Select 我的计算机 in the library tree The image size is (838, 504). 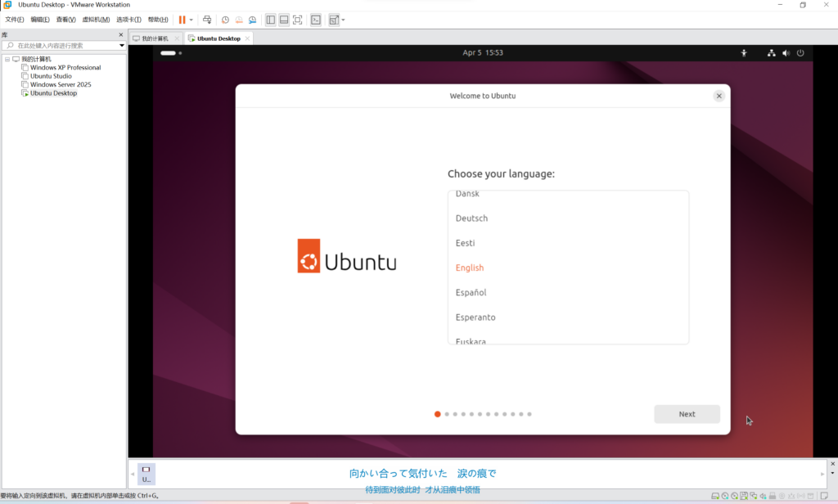(x=36, y=59)
